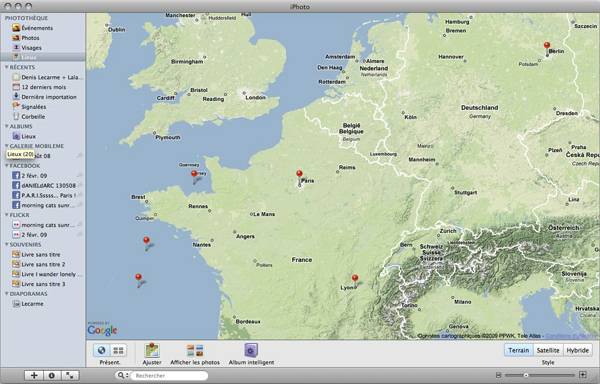This screenshot has width=600, height=384.
Task: Click the info button in bottom bar
Action: (52, 375)
